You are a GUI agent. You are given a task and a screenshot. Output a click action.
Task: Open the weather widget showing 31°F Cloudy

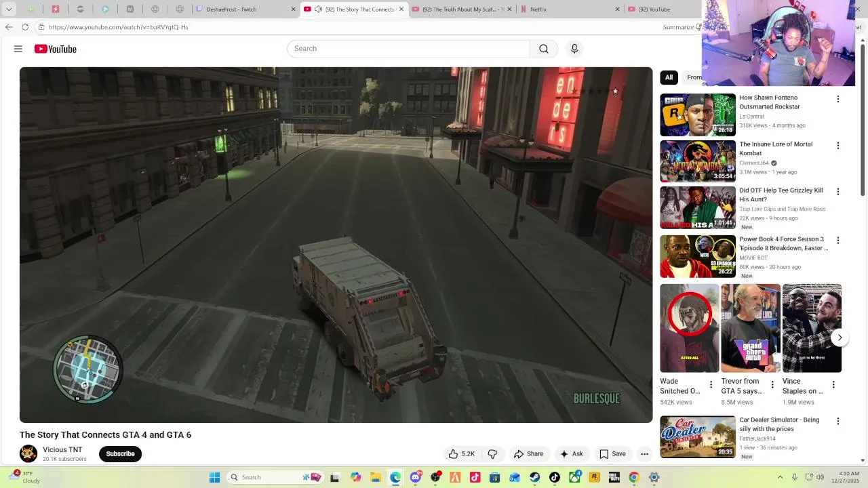click(x=25, y=477)
